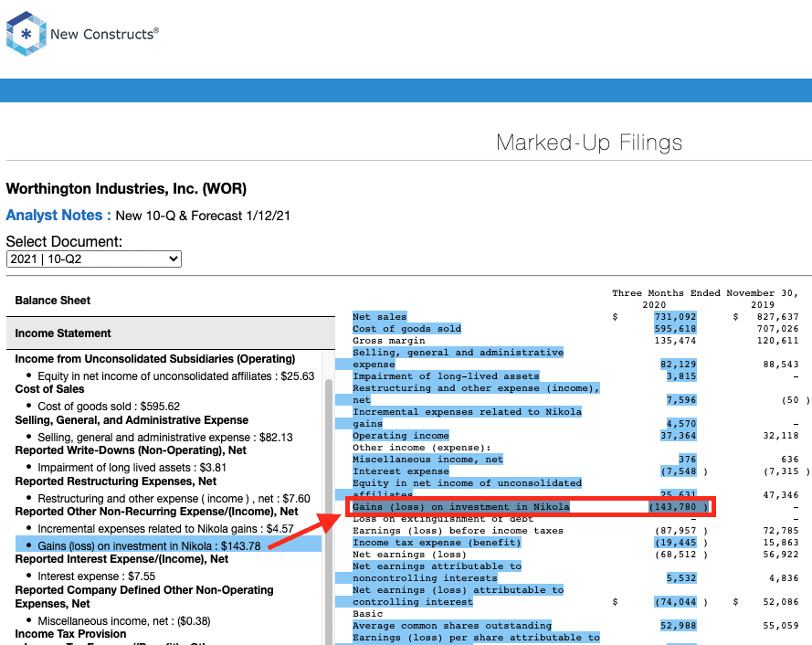
Task: Click the highlighted 'Interest expense' filing line
Action: (401, 471)
